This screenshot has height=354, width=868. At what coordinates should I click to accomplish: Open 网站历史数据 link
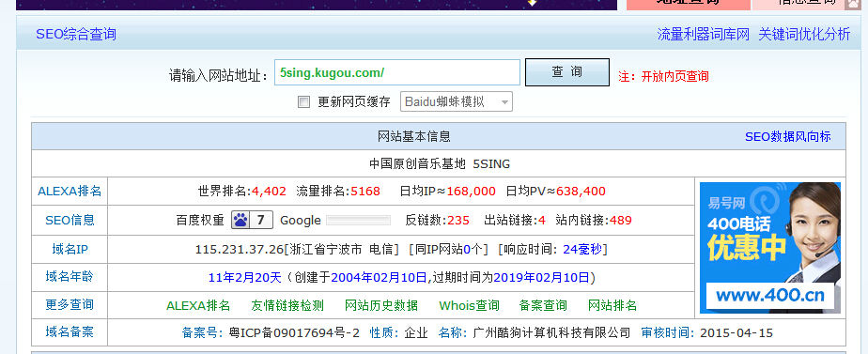coord(381,305)
